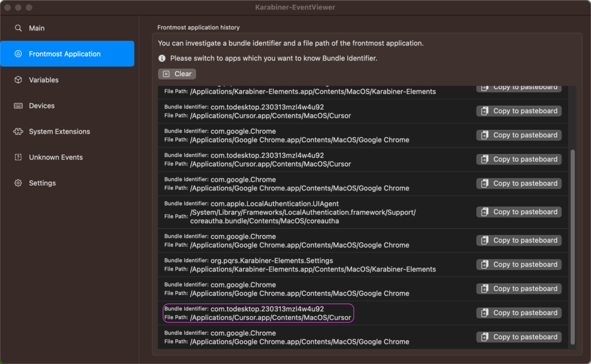Open the System Extensions puzzle icon
This screenshot has width=591, height=364.
pyautogui.click(x=18, y=132)
